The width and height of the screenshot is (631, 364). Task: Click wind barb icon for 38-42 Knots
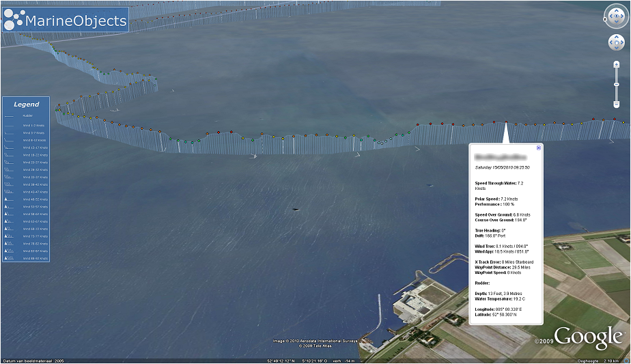click(8, 184)
